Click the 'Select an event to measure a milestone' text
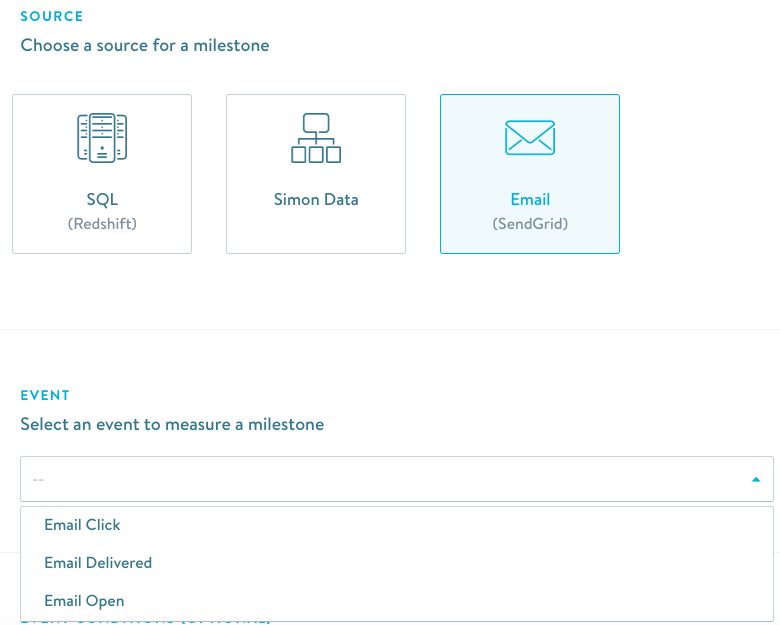Image resolution: width=780 pixels, height=625 pixels. pyautogui.click(x=172, y=424)
